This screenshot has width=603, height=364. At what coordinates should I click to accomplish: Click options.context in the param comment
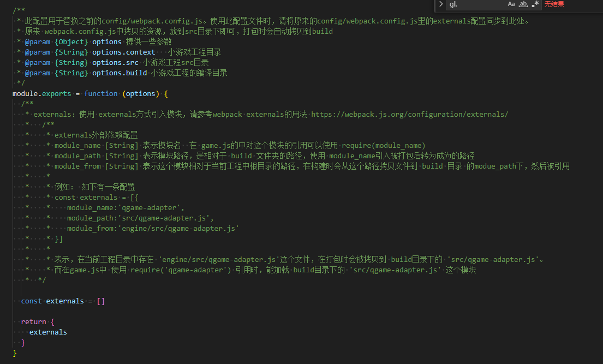pyautogui.click(x=123, y=52)
